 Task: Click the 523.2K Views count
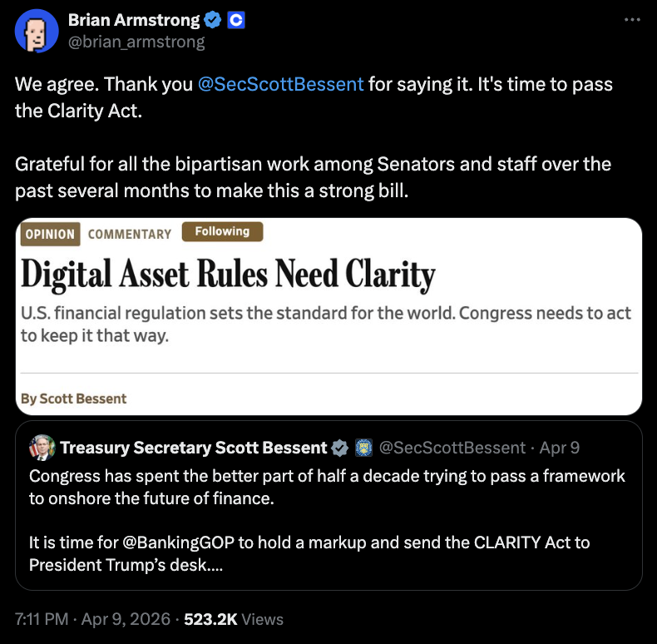pos(234,619)
